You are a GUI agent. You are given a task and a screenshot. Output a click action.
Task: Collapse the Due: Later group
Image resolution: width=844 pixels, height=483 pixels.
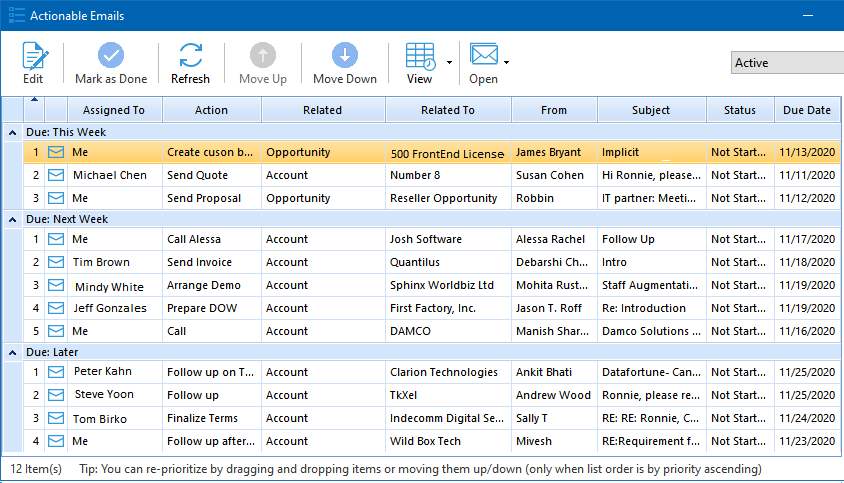point(12,352)
